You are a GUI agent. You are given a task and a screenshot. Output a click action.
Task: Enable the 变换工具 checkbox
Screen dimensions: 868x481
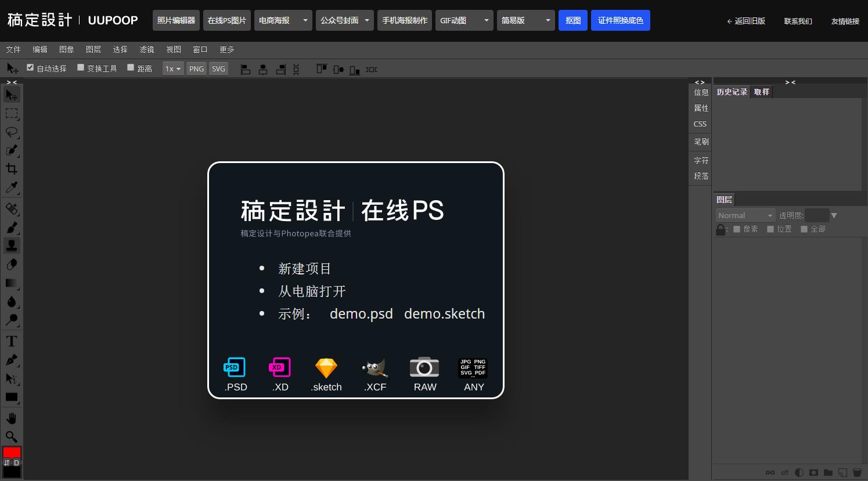coord(81,68)
